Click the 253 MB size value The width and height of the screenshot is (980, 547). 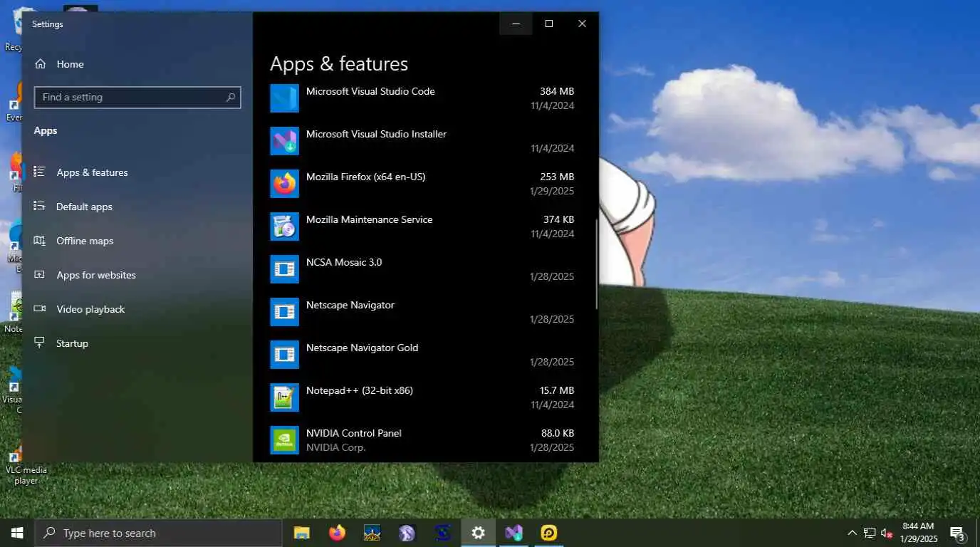pos(557,177)
